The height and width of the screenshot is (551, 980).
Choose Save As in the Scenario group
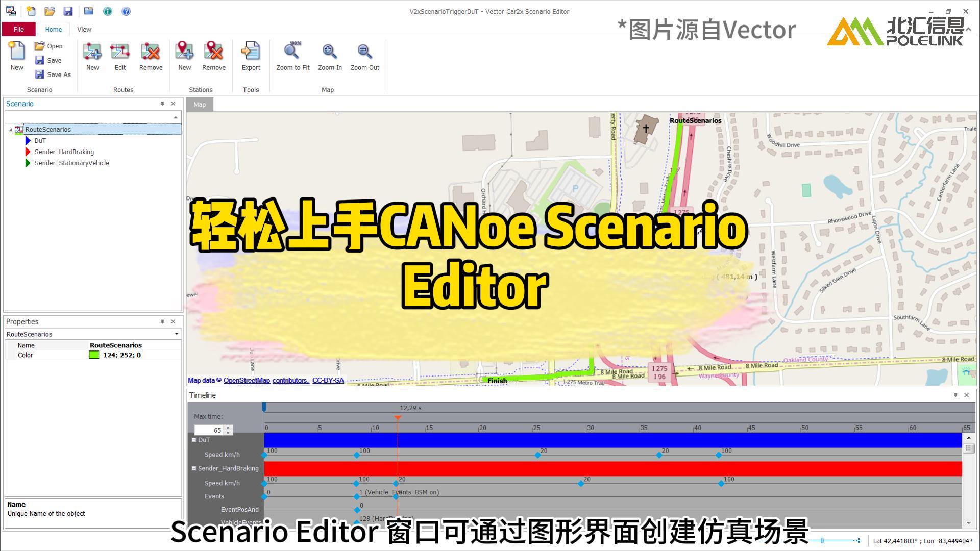(x=53, y=74)
